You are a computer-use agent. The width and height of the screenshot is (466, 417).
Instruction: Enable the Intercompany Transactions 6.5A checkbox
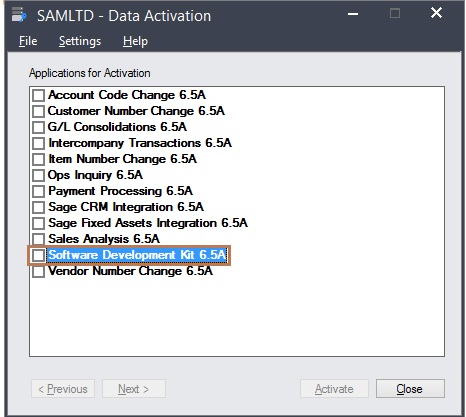pos(38,143)
